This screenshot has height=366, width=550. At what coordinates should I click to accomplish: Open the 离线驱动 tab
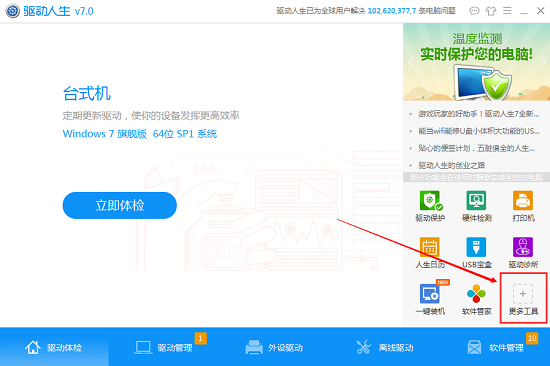click(385, 347)
